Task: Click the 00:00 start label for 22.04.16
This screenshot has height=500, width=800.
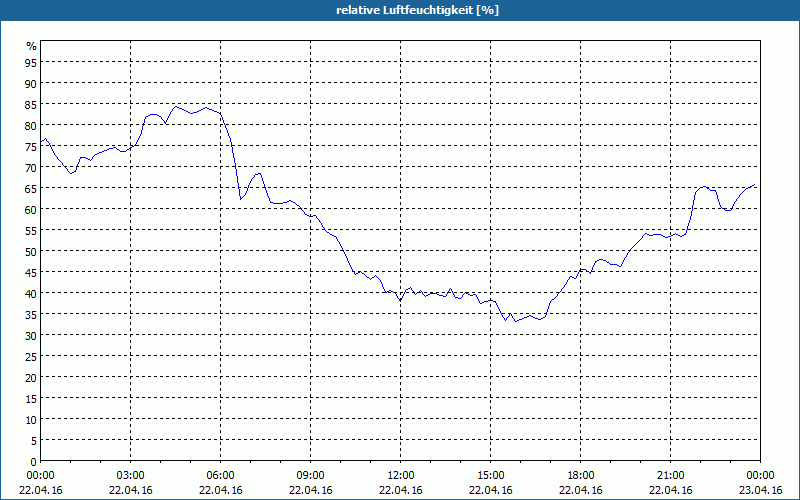Action: [40, 475]
